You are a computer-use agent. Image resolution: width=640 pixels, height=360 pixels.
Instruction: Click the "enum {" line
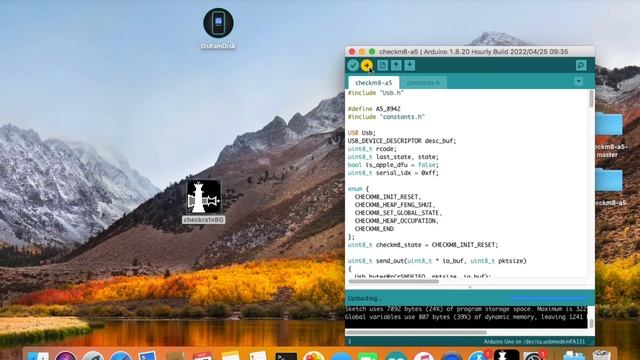(x=358, y=189)
